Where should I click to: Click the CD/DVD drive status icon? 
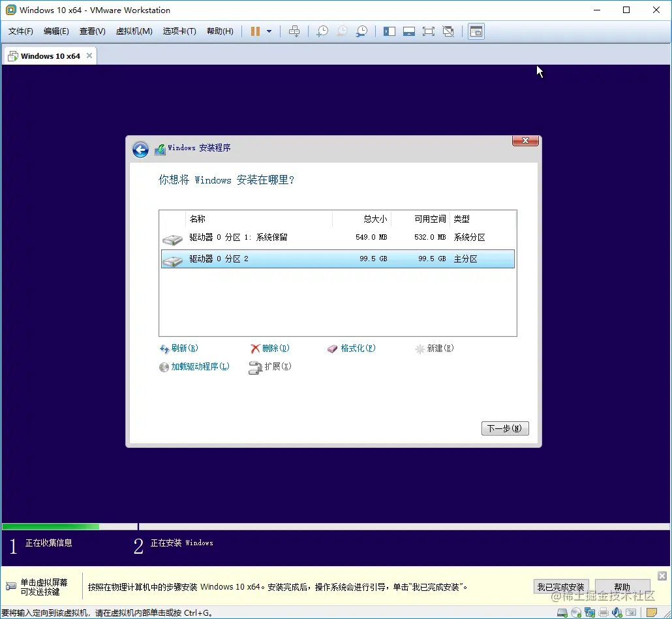[576, 612]
